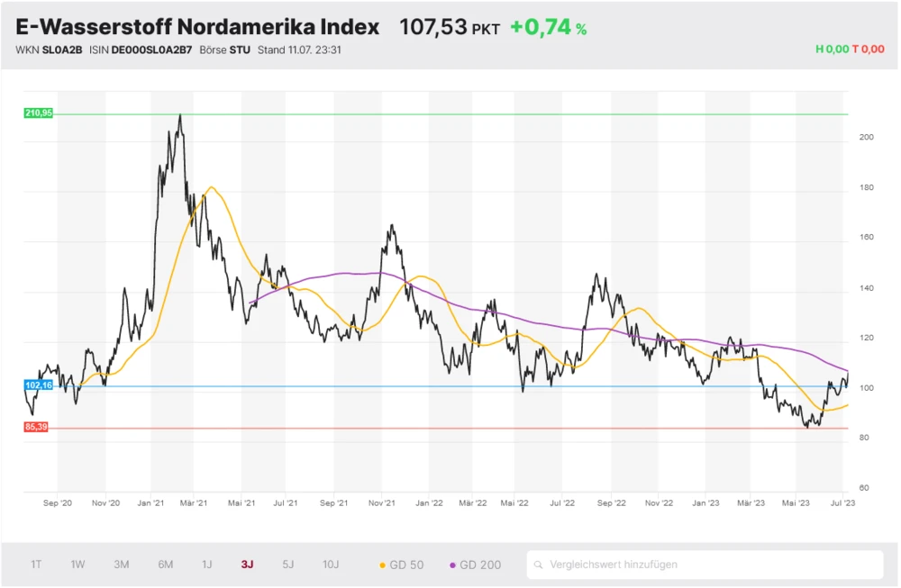Click the red 85,39 low marker
Image resolution: width=901 pixels, height=588 pixels.
click(x=37, y=427)
